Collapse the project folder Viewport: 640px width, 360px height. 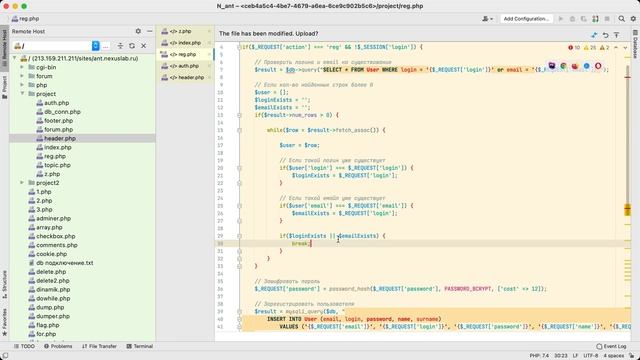click(x=22, y=94)
